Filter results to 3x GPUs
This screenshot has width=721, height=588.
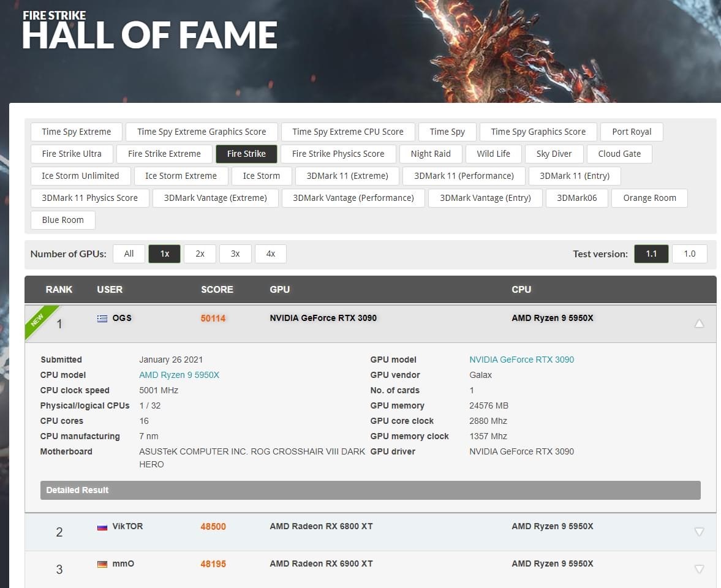[235, 254]
